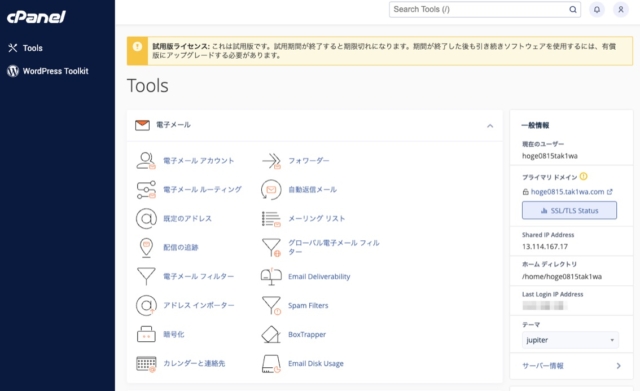Click the 電子メール アカウント icon
This screenshot has height=391, width=640.
[x=146, y=161]
